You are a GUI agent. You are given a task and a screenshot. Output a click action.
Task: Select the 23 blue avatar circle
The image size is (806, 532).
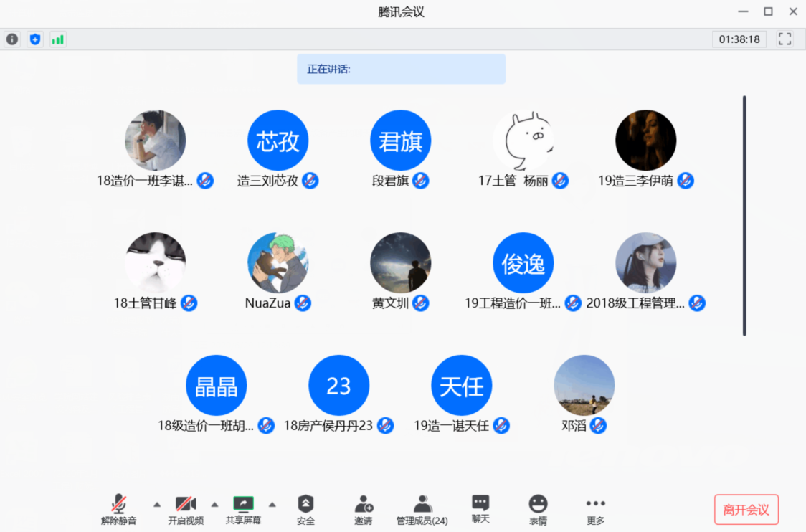pos(338,385)
